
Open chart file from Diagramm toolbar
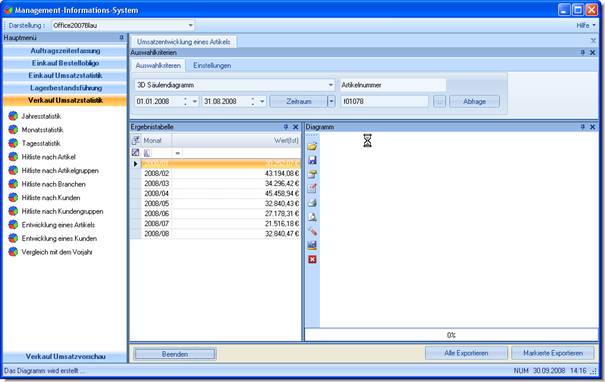312,146
